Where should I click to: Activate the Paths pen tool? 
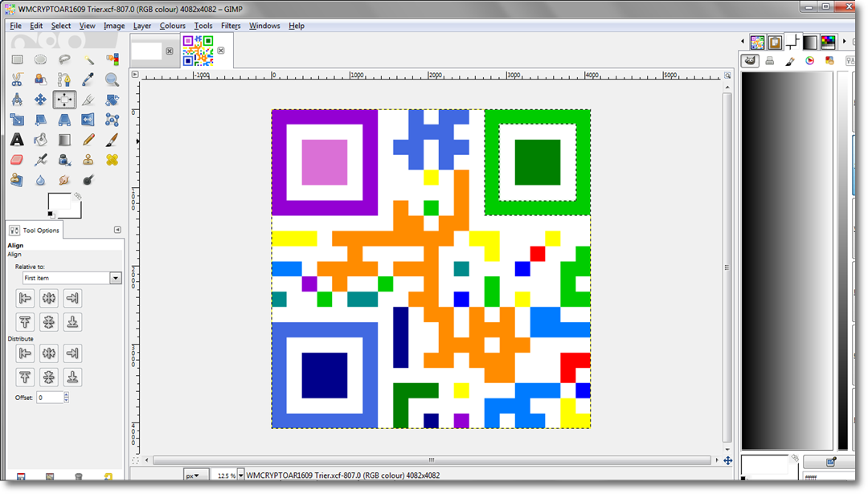point(64,80)
